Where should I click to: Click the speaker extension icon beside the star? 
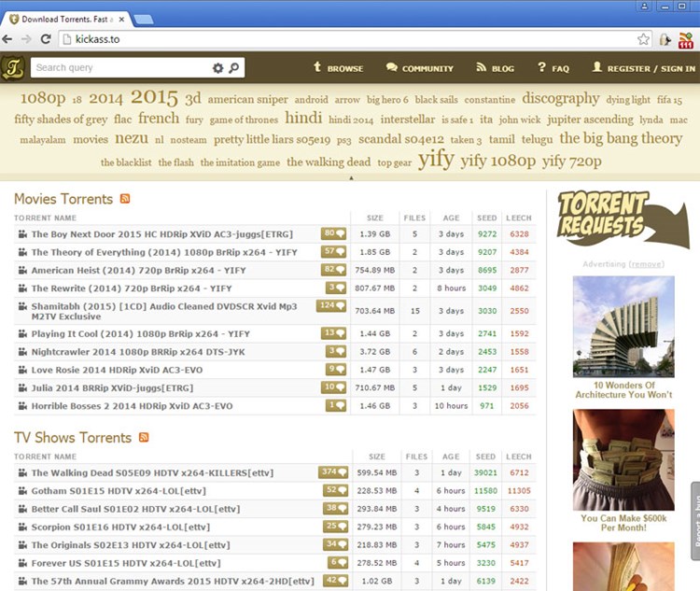[x=665, y=40]
